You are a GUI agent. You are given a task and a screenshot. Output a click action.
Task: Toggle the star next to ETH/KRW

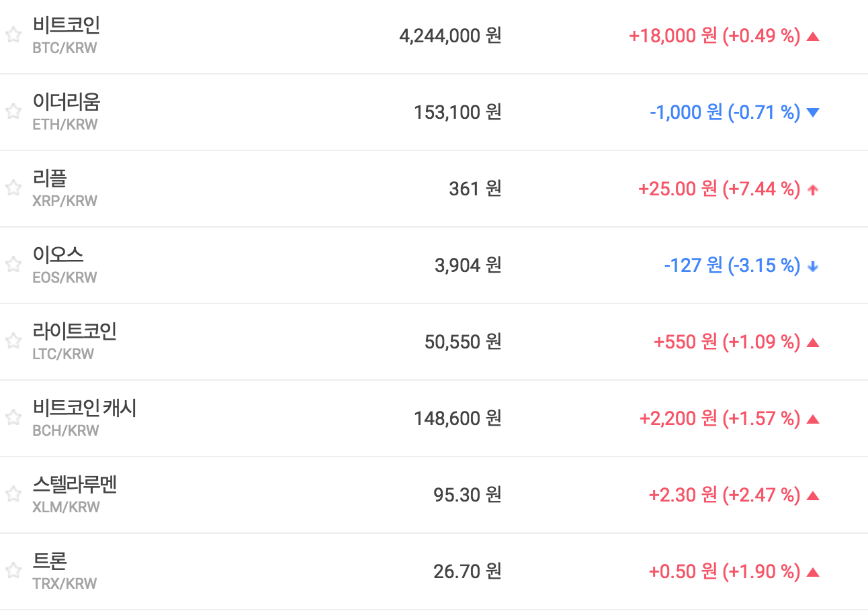[x=13, y=112]
